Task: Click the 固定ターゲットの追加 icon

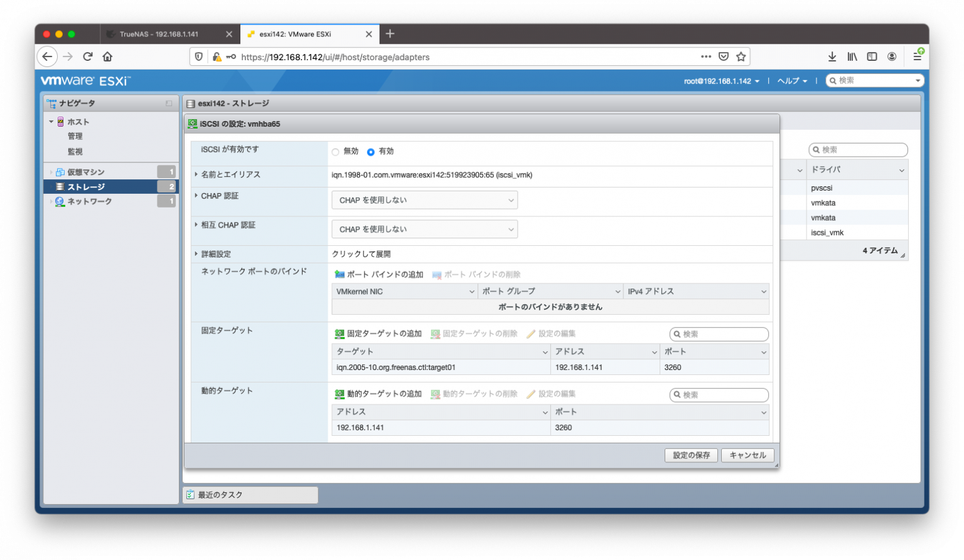Action: [x=340, y=334]
